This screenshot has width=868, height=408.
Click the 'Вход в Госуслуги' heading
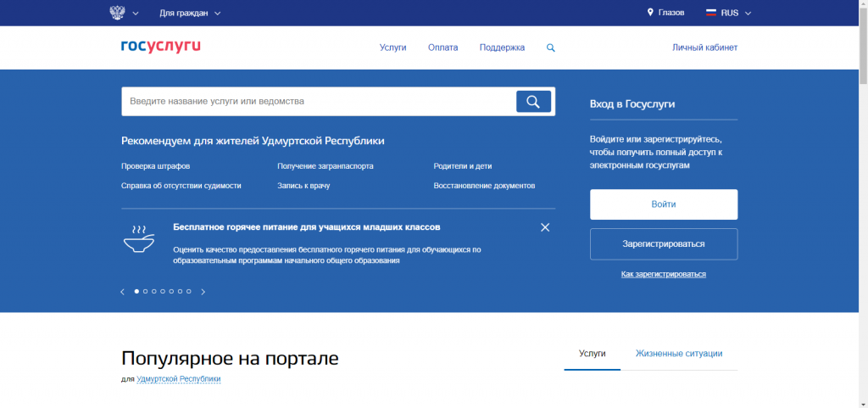(632, 104)
